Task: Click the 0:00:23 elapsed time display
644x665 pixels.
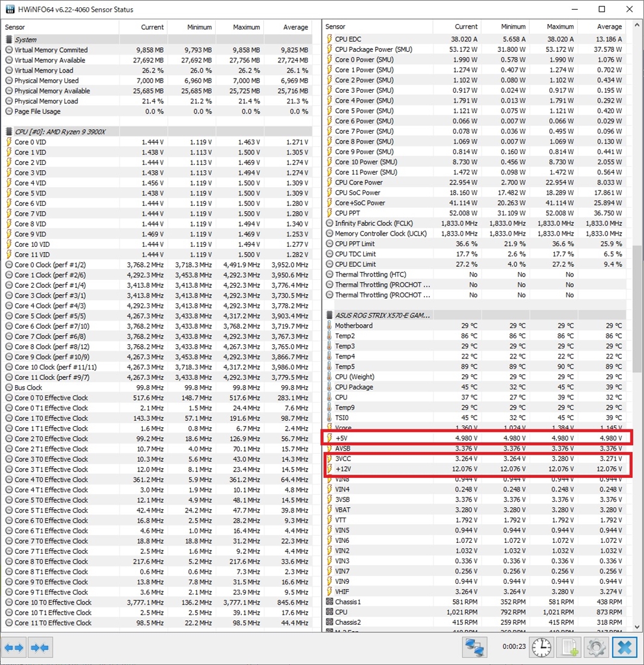Action: (x=514, y=647)
